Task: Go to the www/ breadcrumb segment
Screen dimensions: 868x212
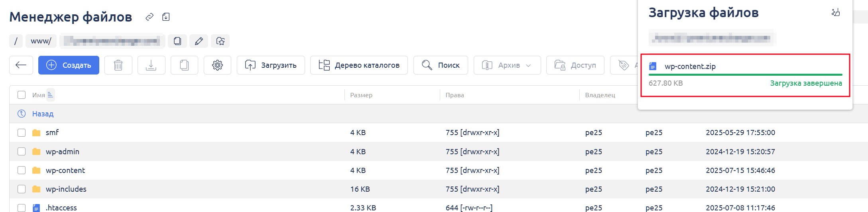Action: pos(41,41)
